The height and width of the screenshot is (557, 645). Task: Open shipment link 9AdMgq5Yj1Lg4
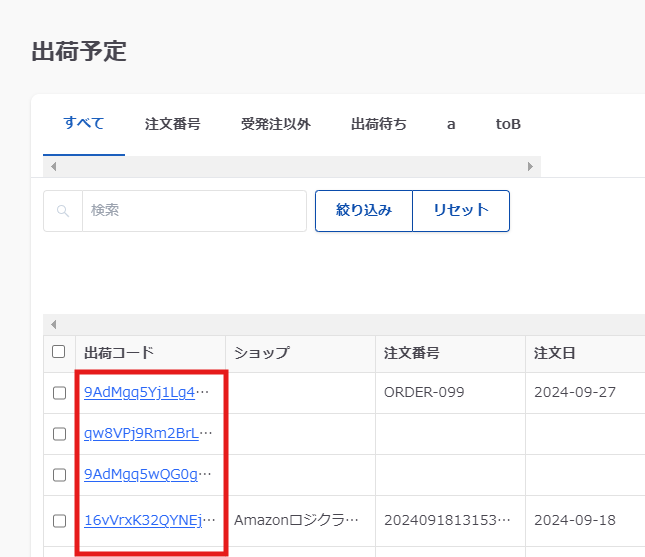pos(146,392)
